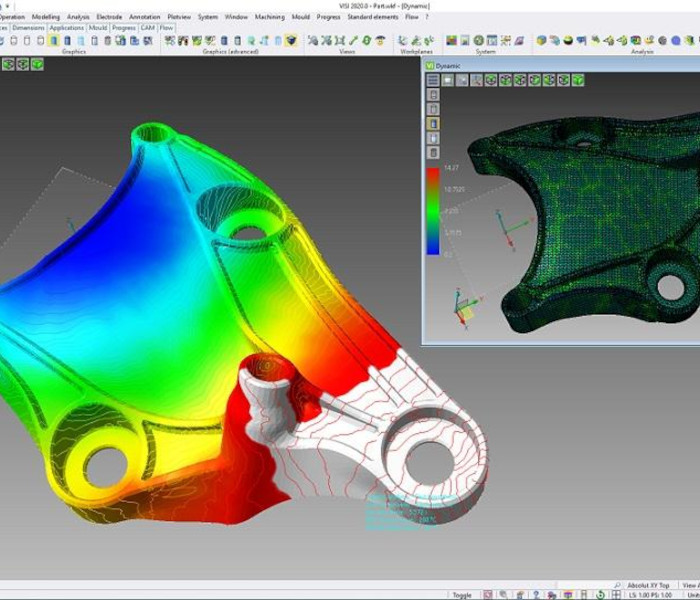Screen dimensions: 700x600
Task: Open the Modelling menu
Action: coord(45,17)
